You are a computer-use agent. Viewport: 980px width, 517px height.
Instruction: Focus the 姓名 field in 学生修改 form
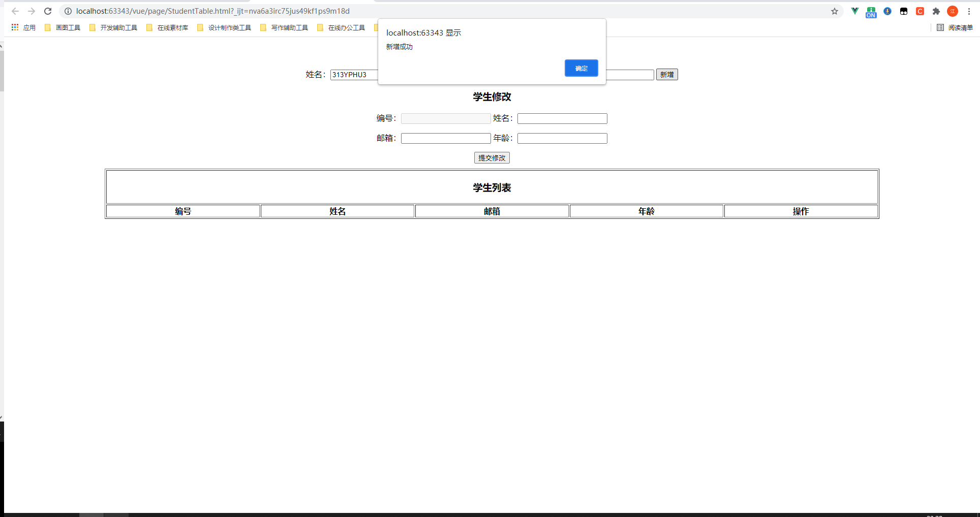tap(562, 118)
